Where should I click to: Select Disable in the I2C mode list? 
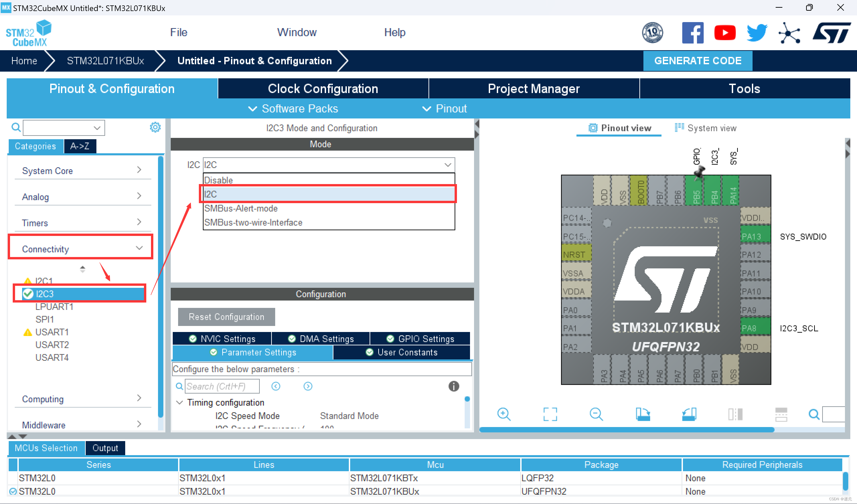[328, 180]
